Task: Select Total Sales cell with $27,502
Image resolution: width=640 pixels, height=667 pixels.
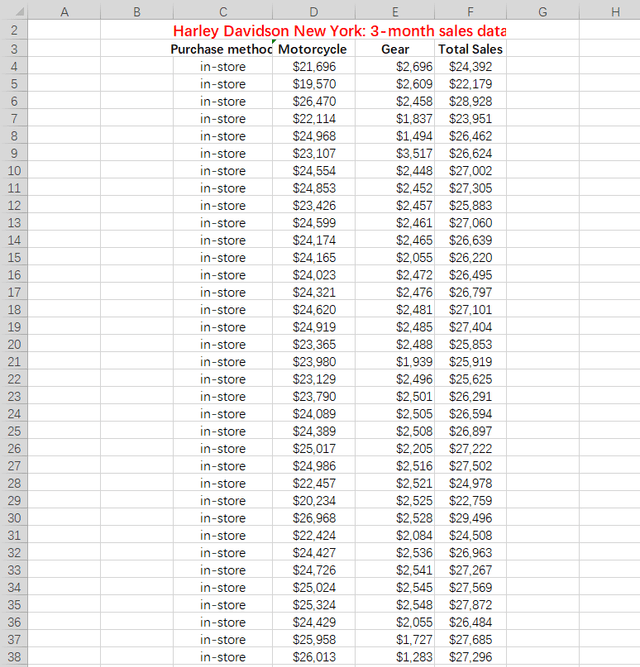Action: point(470,466)
